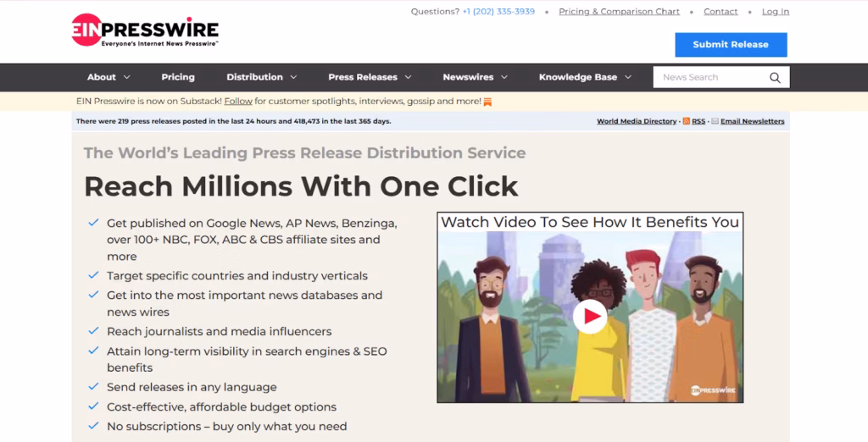Click checkmark beside 'Get into the most important news databases'
This screenshot has width=868, height=442.
pos(93,295)
